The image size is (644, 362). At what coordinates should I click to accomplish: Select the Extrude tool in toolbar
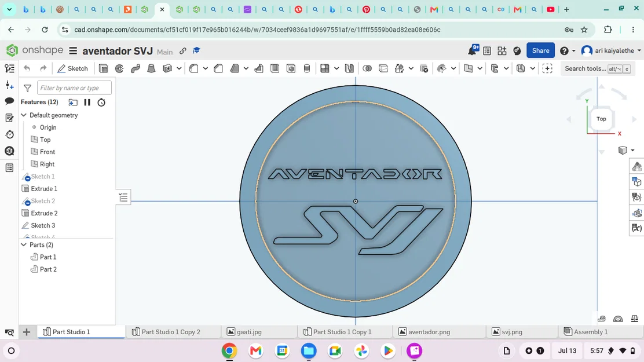pos(103,68)
